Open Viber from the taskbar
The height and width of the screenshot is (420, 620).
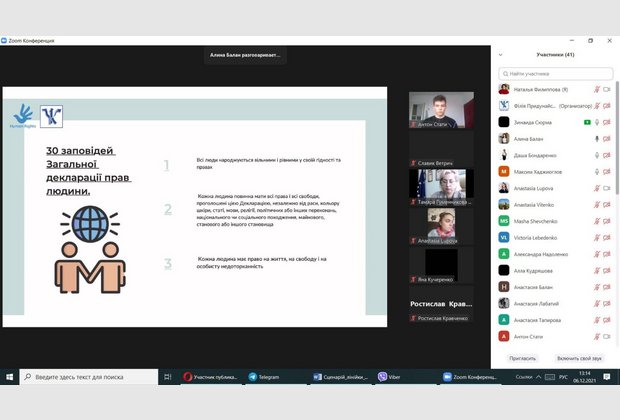[392, 377]
